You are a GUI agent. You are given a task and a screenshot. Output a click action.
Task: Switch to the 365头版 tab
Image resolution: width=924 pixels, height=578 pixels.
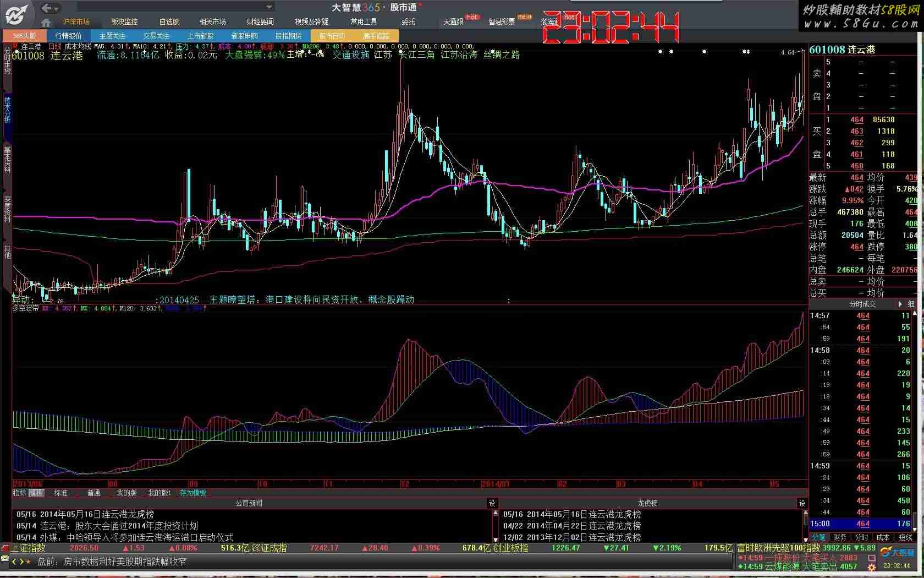[24, 36]
